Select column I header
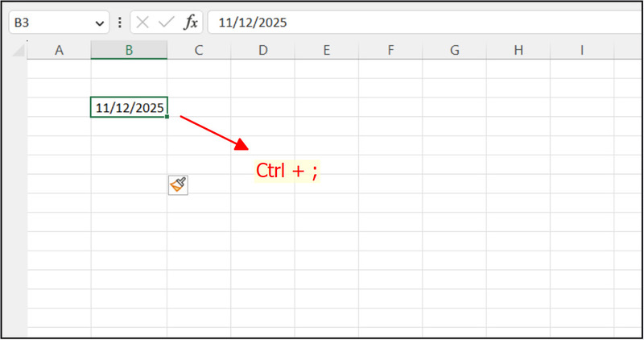The width and height of the screenshot is (644, 340). coord(581,50)
